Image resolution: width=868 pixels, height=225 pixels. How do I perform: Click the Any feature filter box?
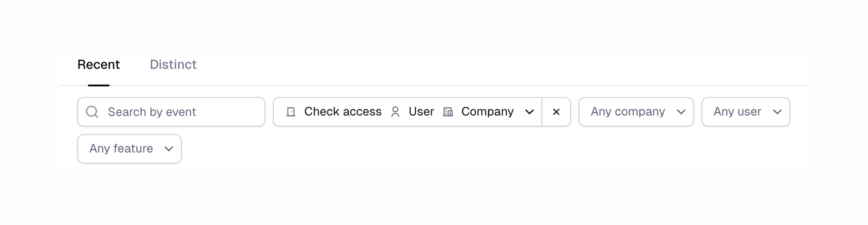129,149
